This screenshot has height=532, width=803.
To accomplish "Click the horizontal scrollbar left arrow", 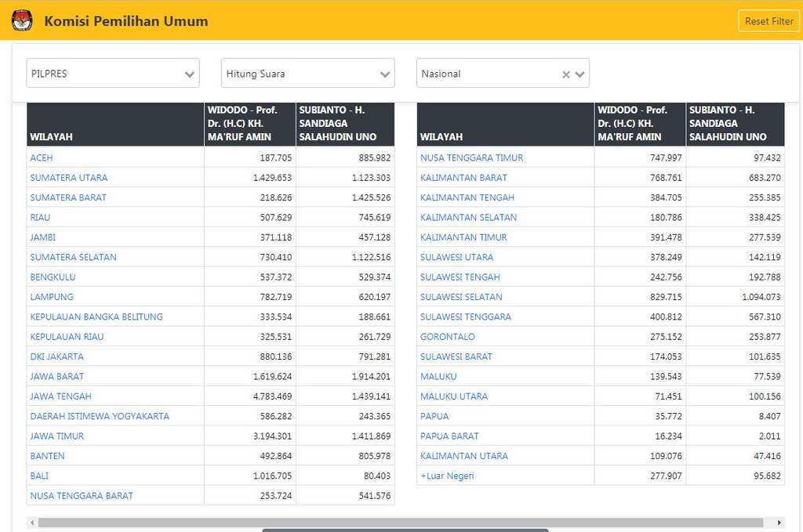I will point(32,523).
